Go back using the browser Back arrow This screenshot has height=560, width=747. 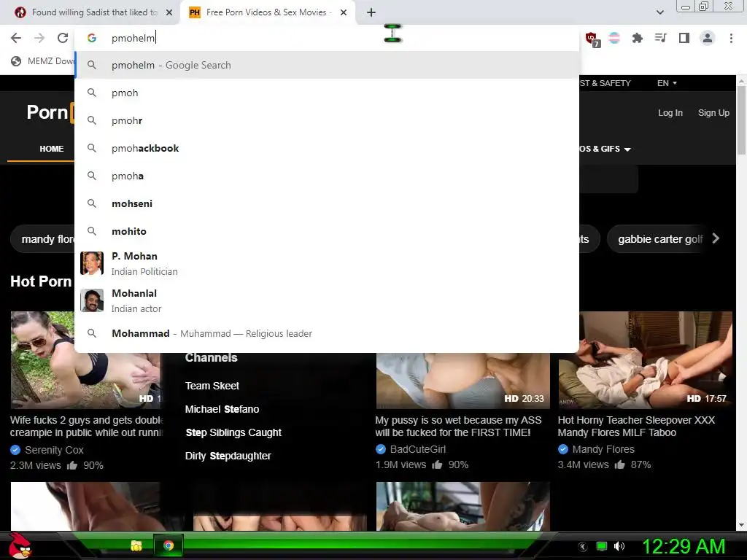point(16,38)
